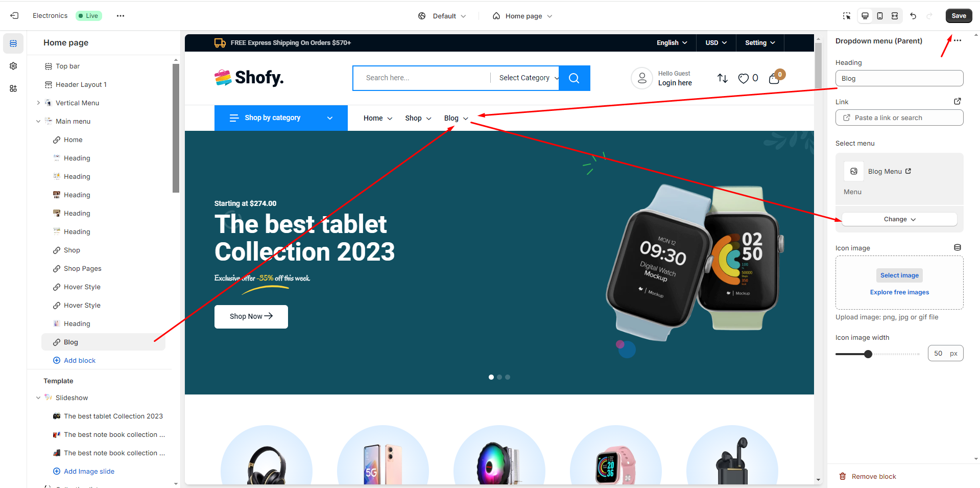Select the inspector toggle icon in top bar

[x=847, y=16]
